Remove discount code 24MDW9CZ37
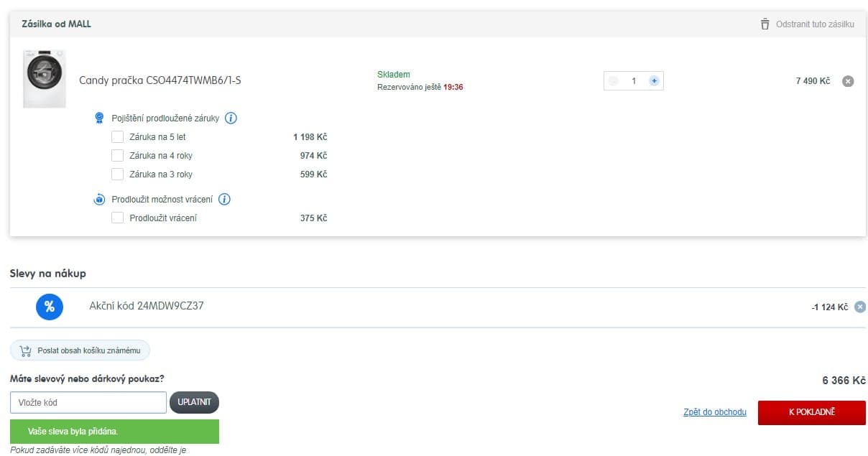The height and width of the screenshot is (456, 868). click(860, 307)
